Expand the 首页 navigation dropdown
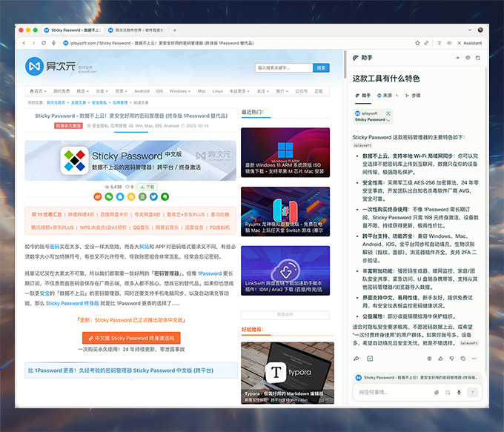 (38, 91)
